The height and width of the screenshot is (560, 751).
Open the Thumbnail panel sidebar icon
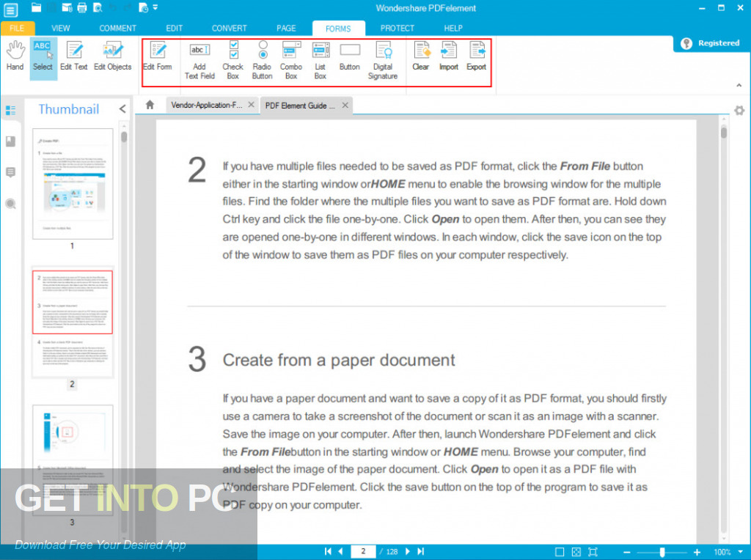click(10, 111)
